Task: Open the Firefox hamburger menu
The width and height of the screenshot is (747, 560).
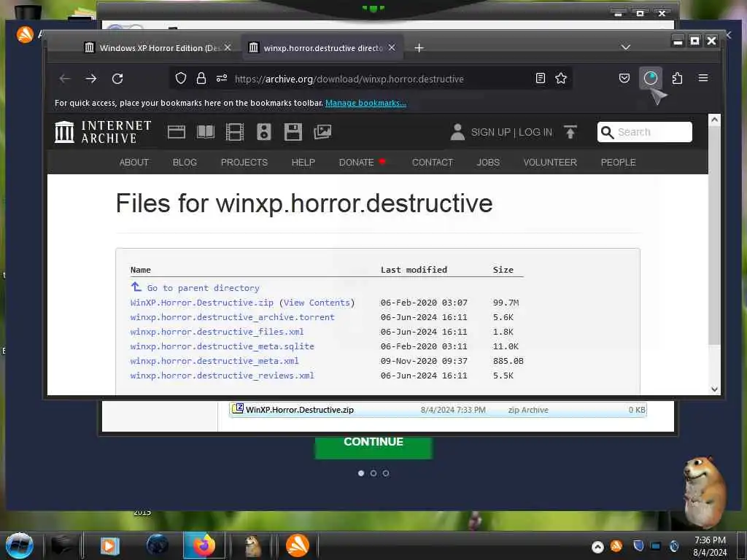Action: pos(703,78)
